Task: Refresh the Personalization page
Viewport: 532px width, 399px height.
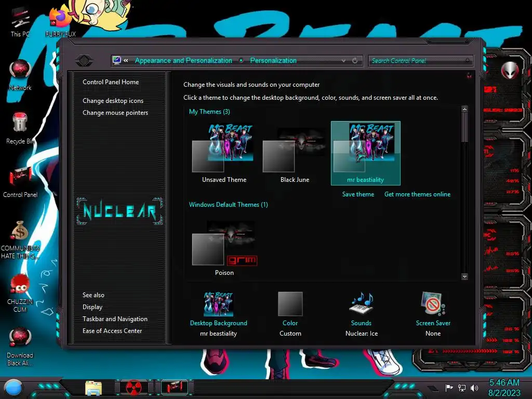Action: coord(355,60)
